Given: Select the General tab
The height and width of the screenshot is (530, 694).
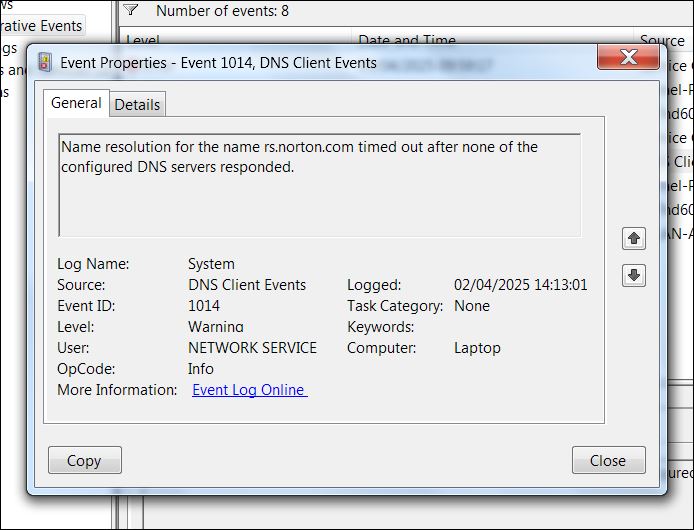Looking at the screenshot, I should pos(76,103).
